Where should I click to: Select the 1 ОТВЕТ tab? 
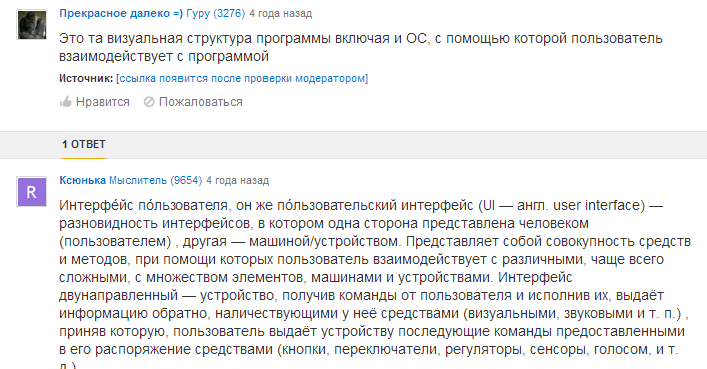[x=84, y=144]
